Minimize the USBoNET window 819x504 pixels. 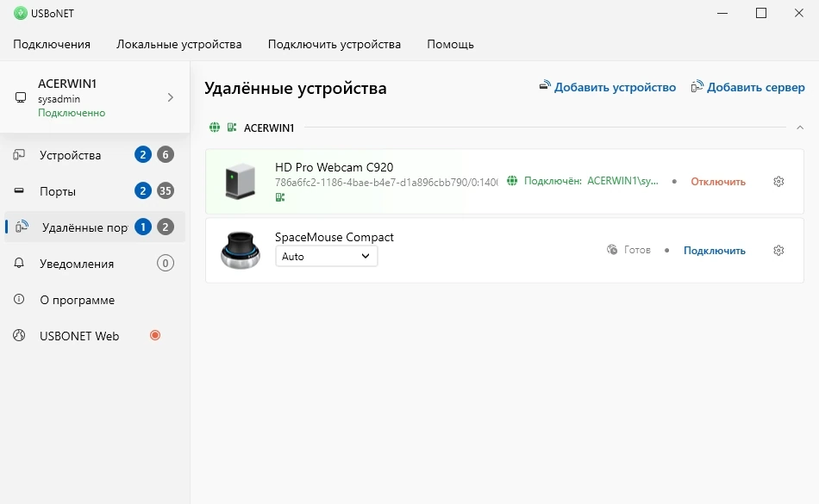722,13
